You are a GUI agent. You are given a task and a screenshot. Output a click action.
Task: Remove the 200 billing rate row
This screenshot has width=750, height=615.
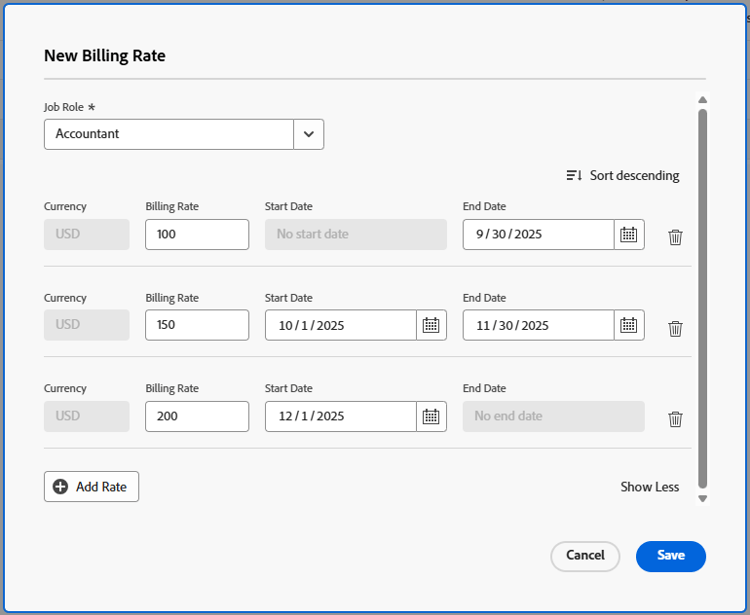(x=675, y=419)
